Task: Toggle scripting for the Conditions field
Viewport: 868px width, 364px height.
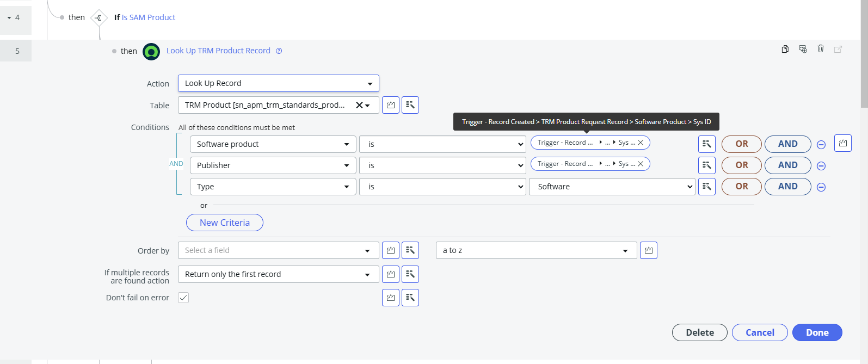Action: tap(843, 143)
